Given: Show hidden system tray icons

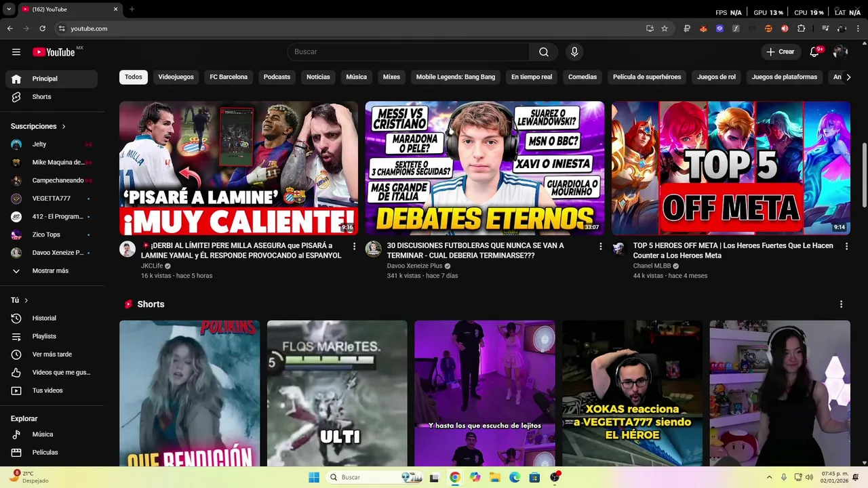Looking at the screenshot, I should point(769,477).
